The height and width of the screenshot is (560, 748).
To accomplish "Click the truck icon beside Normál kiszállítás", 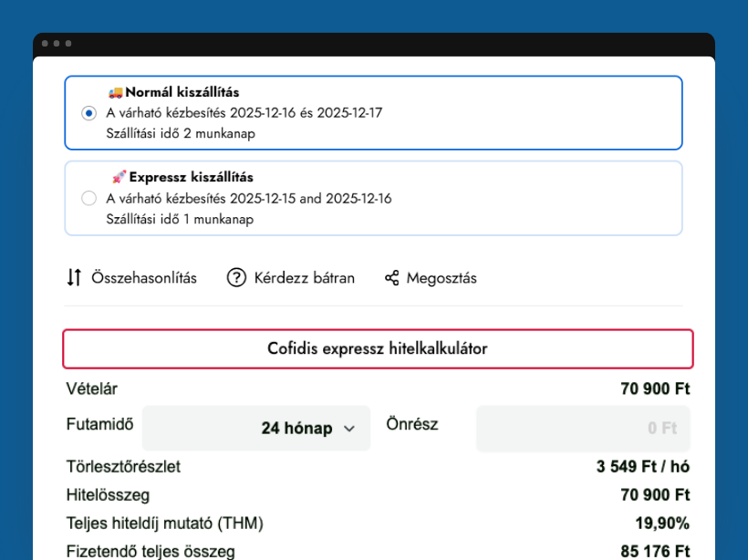I will click(115, 92).
